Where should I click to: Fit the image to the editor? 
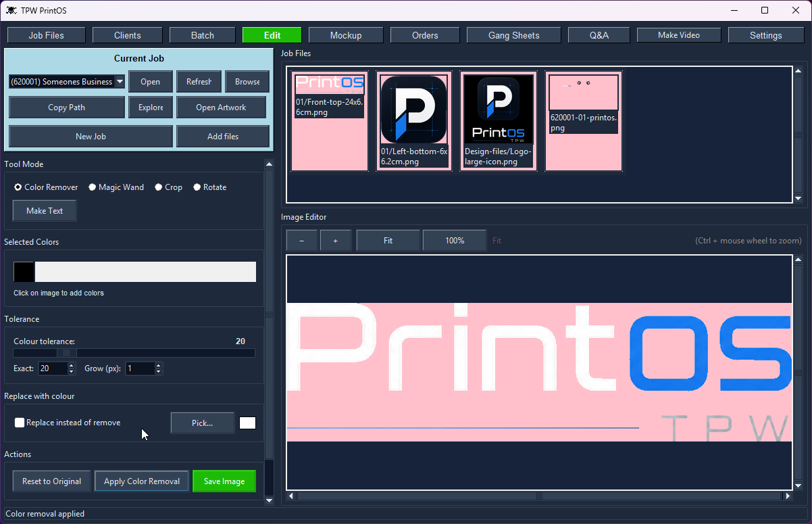click(x=388, y=241)
